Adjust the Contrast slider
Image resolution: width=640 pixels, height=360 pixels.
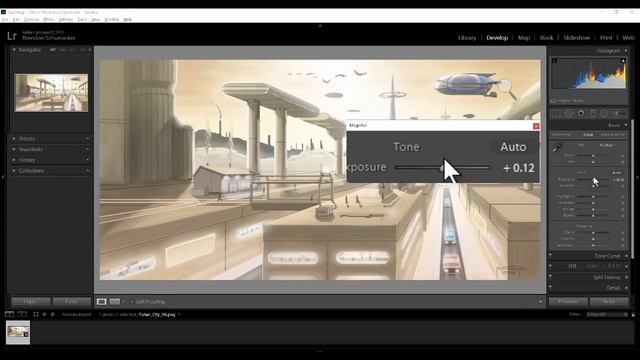pyautogui.click(x=593, y=186)
